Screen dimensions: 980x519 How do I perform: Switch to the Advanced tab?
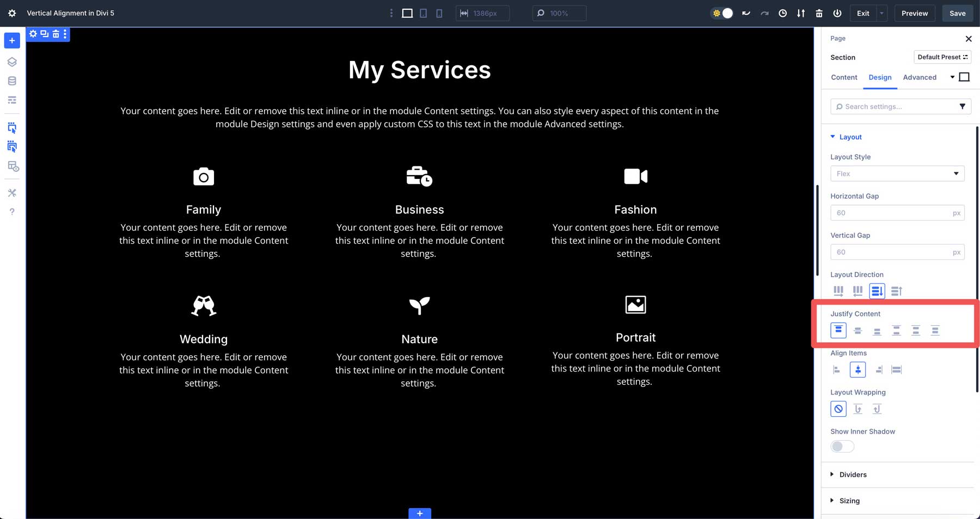point(920,77)
